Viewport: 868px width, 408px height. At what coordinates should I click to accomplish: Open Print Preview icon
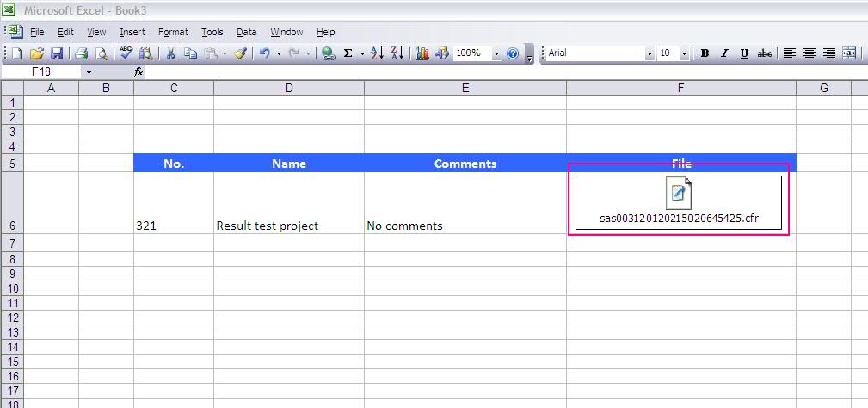(102, 53)
